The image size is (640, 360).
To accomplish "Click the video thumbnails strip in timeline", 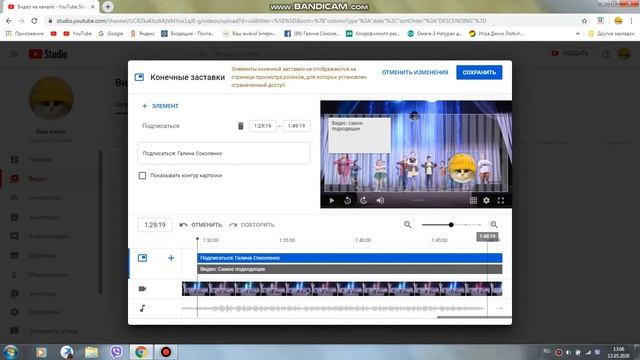I will point(342,289).
